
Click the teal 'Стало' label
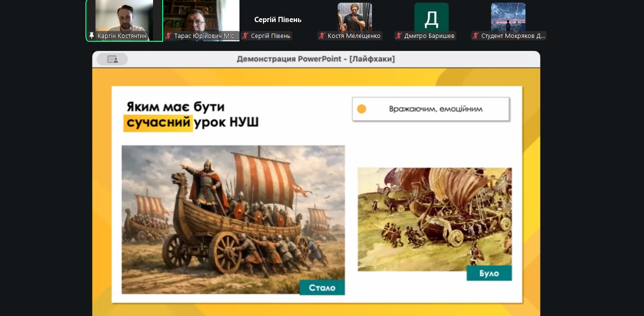322,288
